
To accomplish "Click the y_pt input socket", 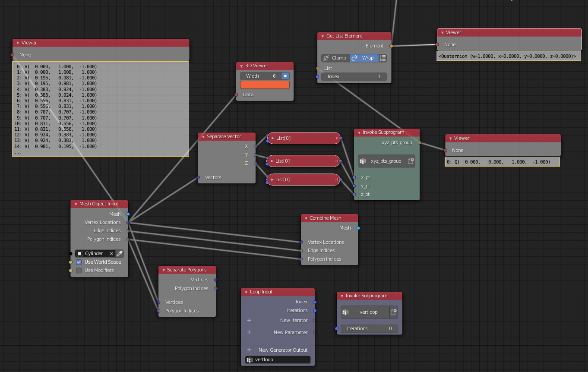I will click(x=354, y=186).
